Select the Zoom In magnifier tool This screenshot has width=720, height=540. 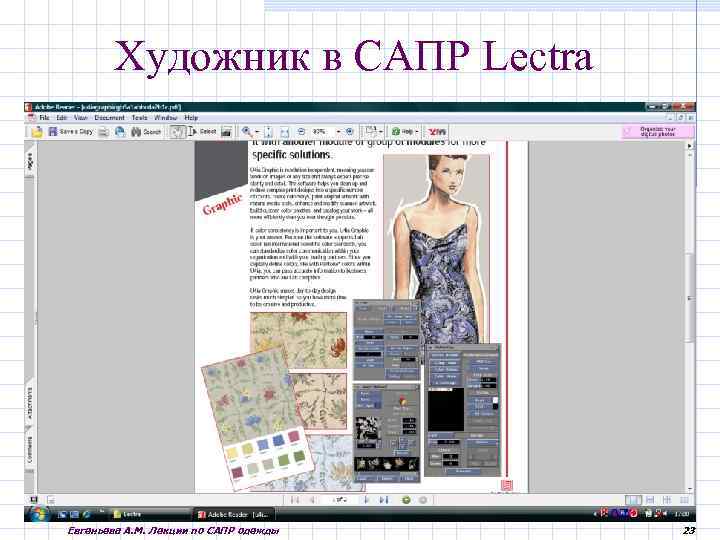[247, 132]
